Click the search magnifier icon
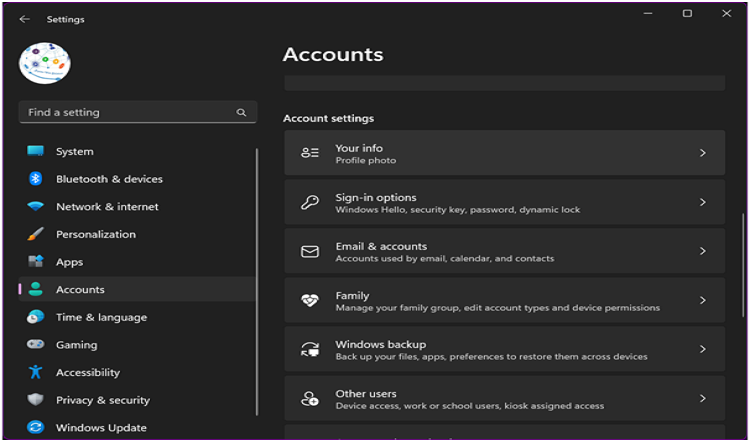Viewport: 750px width, 442px height. pyautogui.click(x=241, y=113)
